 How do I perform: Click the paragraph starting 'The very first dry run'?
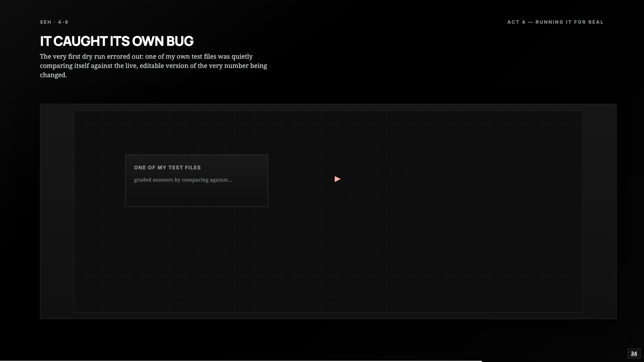[x=153, y=66]
